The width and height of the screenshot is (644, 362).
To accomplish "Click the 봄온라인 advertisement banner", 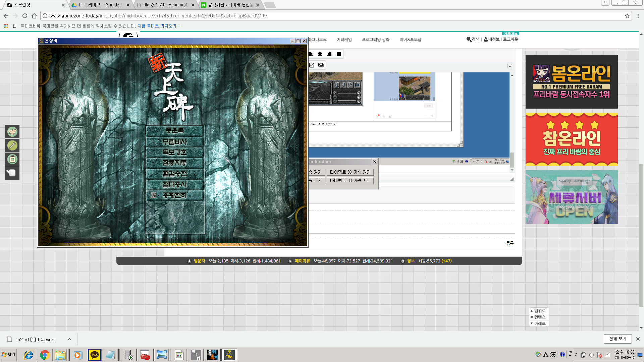I will point(571,82).
